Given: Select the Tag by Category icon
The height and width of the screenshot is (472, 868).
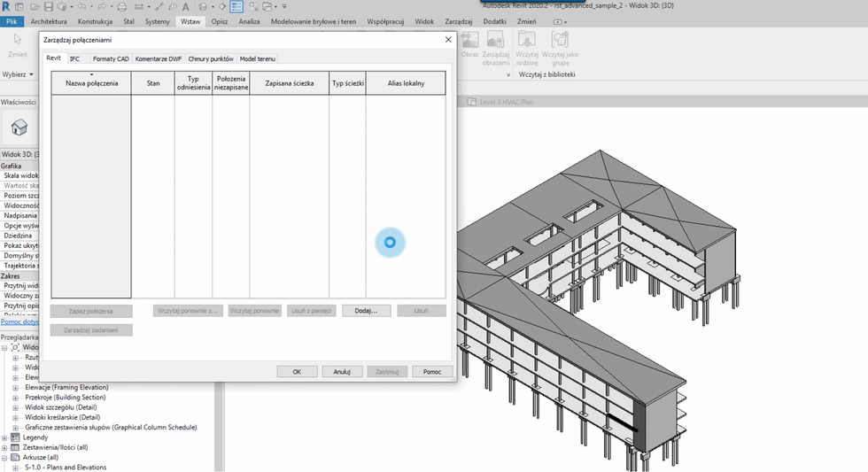Looking at the screenshot, I should click(x=173, y=6).
